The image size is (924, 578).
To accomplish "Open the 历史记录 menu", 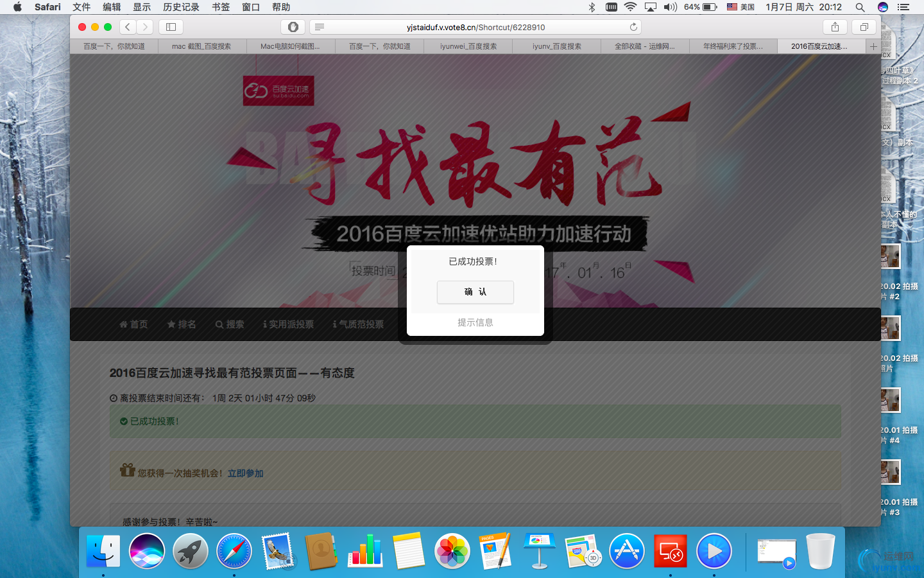I will (x=181, y=7).
